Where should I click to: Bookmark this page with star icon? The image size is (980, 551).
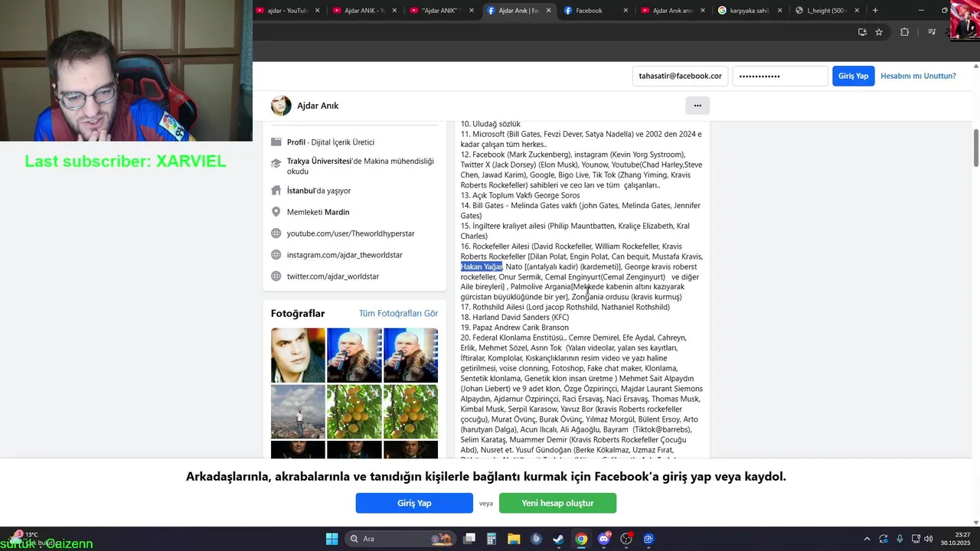click(879, 32)
